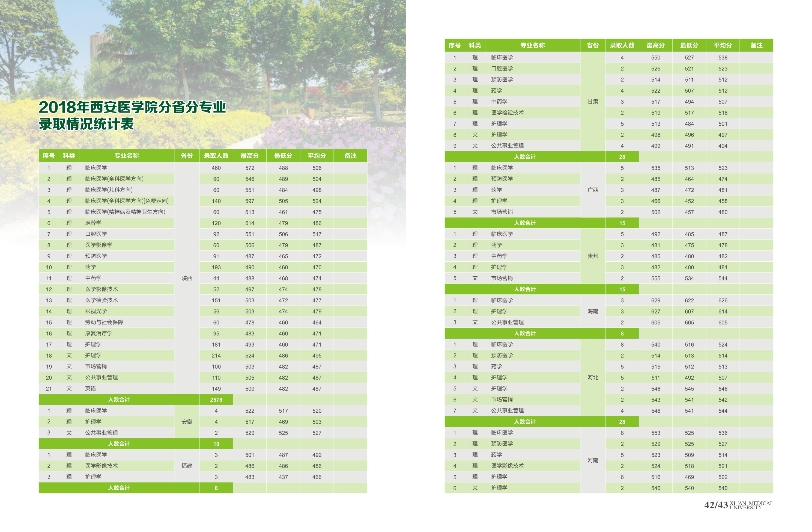Screen dimensions: 812x532
Task: Select the 陕西 province cell
Action: point(187,278)
